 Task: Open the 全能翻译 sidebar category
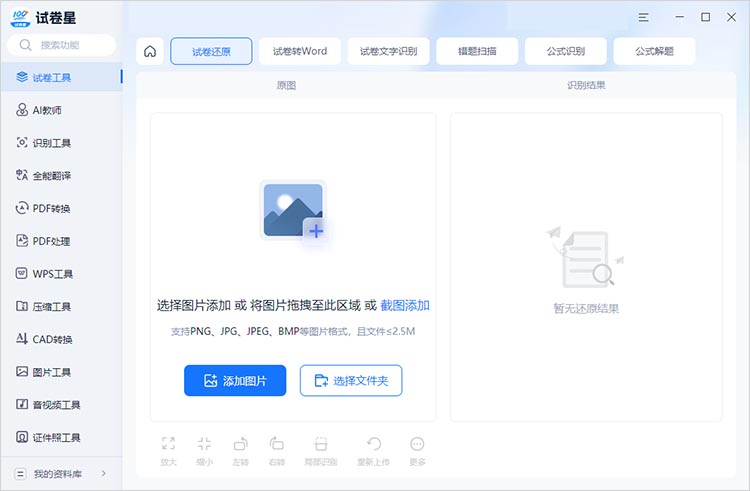coord(61,175)
